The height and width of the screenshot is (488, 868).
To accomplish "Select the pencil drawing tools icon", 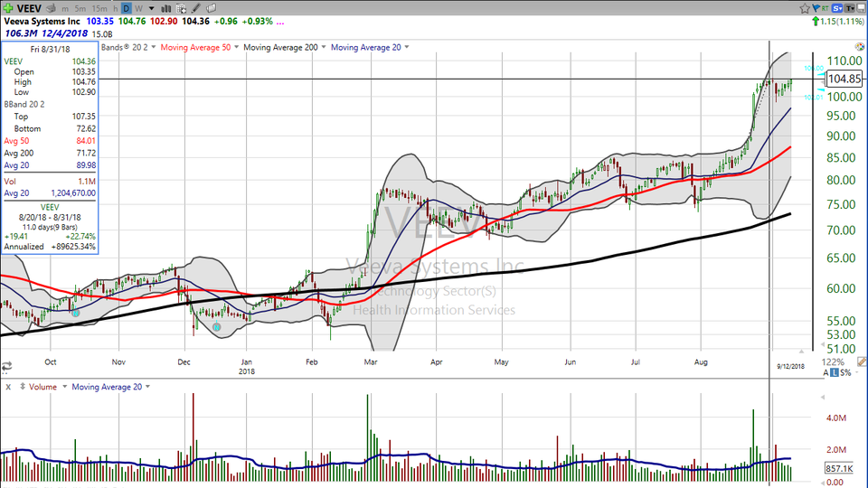I will tap(195, 8).
